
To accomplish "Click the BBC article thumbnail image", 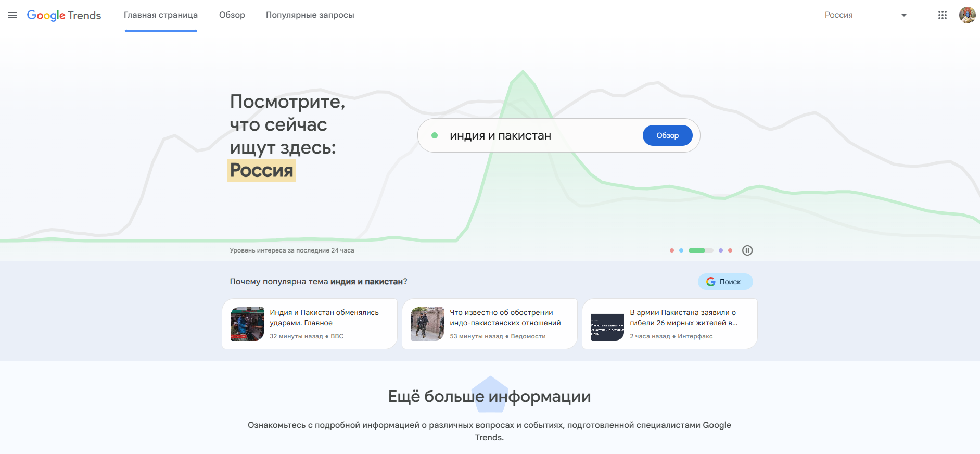I will 247,324.
